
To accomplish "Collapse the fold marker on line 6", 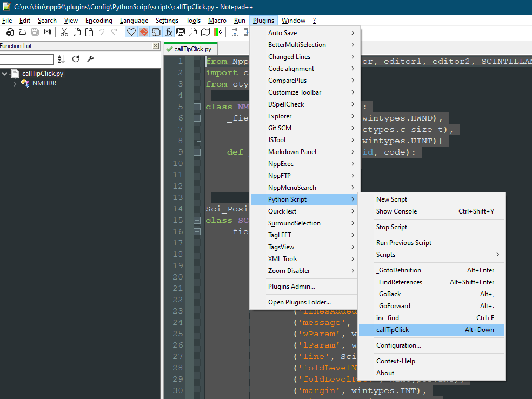I will [x=197, y=118].
